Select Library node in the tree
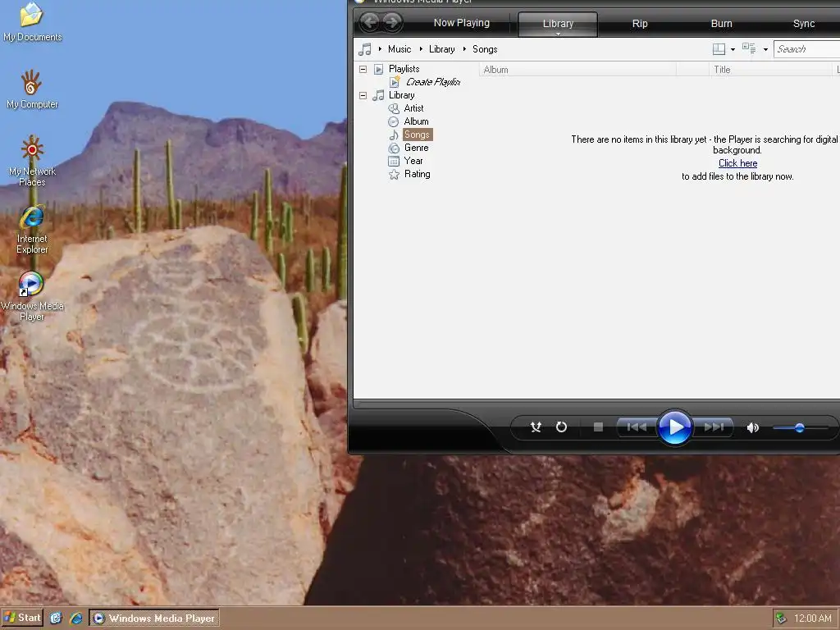 click(402, 95)
